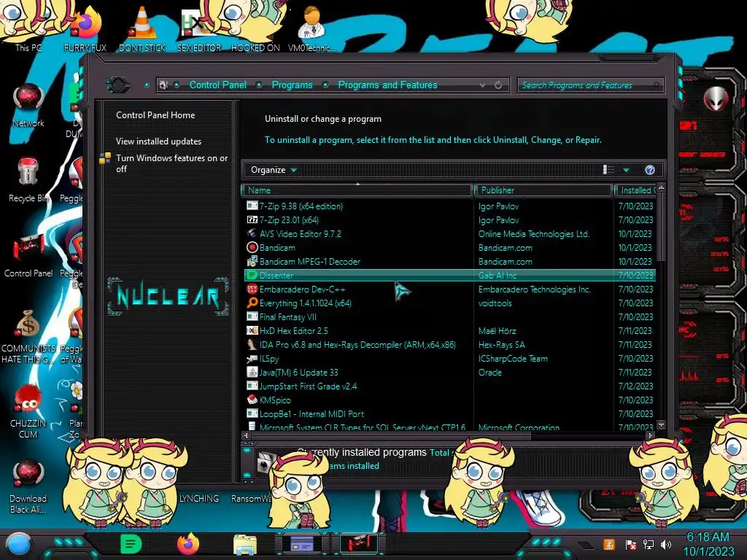Select LoopBe1 - Internal MIDI Port row
This screenshot has width=747, height=560.
(x=449, y=414)
